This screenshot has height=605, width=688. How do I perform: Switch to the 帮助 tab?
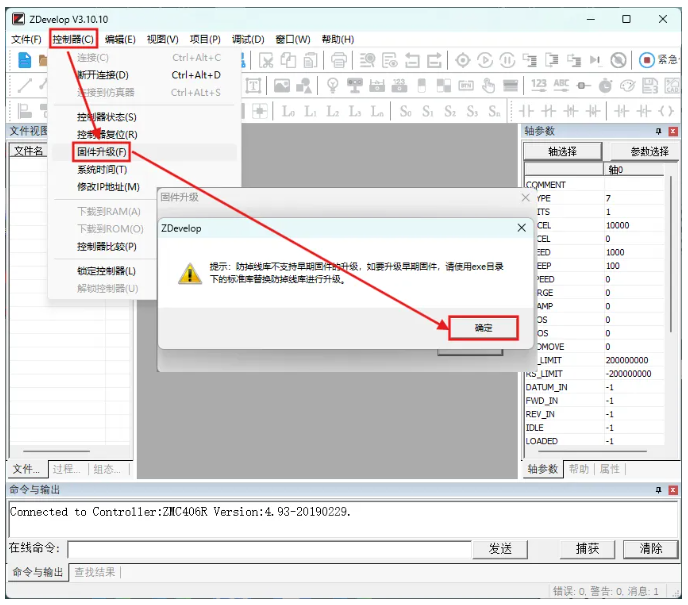click(x=579, y=469)
